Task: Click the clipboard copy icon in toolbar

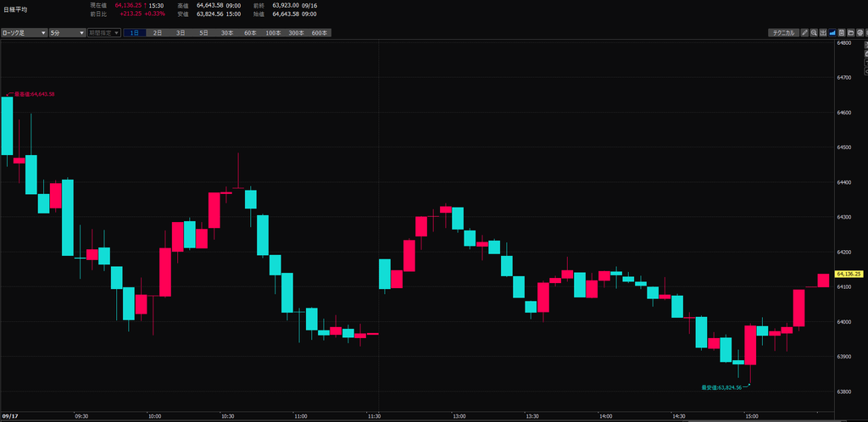Action: click(x=842, y=33)
